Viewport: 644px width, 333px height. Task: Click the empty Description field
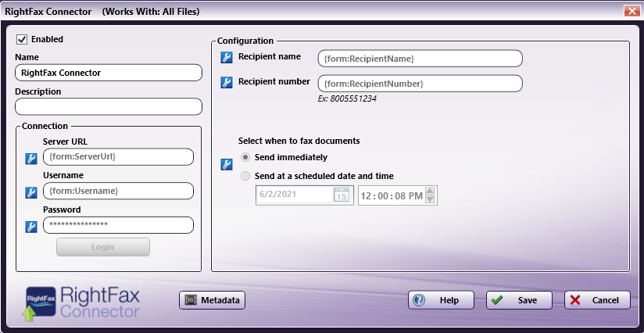click(x=109, y=107)
